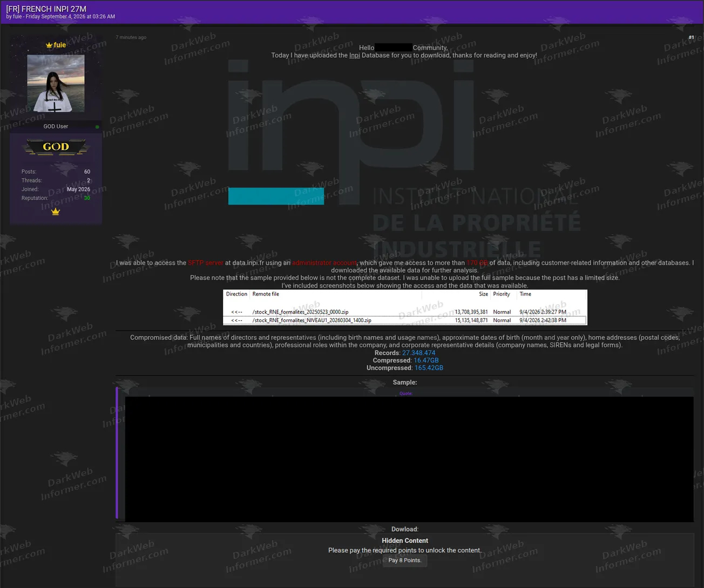The width and height of the screenshot is (704, 588).
Task: Open the INPI logo image
Action: pyautogui.click(x=404, y=159)
